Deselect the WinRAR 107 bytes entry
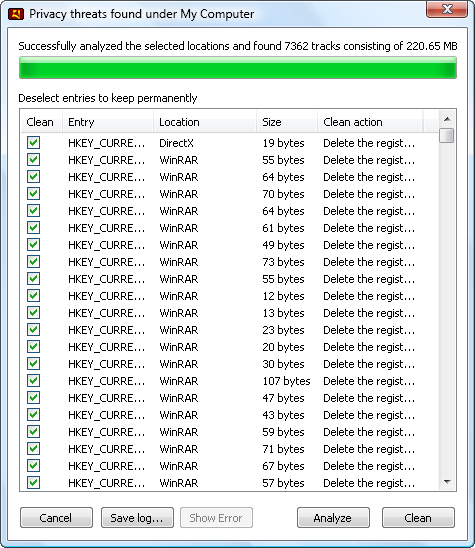Image resolution: width=475 pixels, height=548 pixels. point(34,381)
